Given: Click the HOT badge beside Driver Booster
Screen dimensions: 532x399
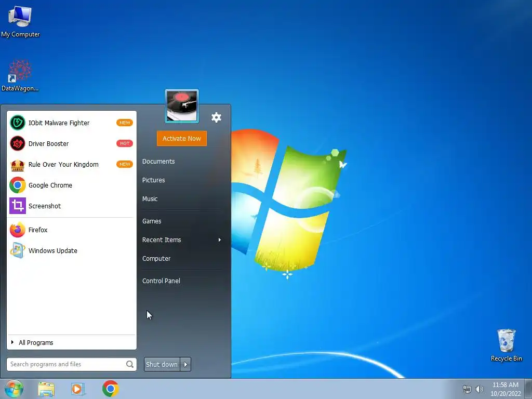Looking at the screenshot, I should (125, 143).
